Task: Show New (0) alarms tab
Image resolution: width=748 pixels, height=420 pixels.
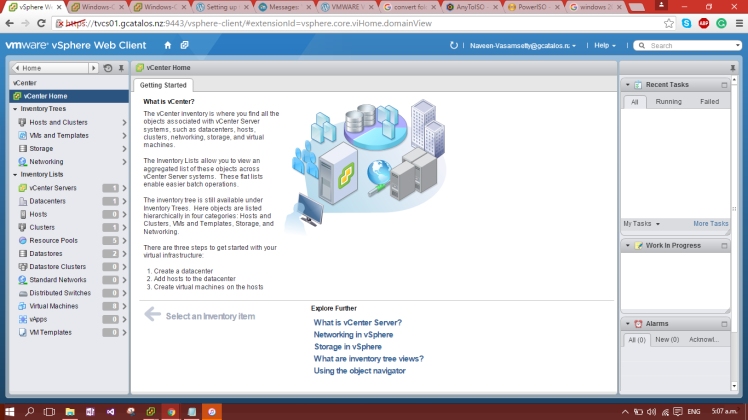Action: [667, 340]
